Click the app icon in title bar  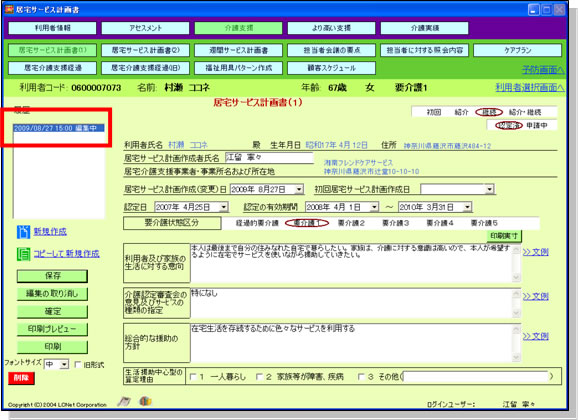9,9
